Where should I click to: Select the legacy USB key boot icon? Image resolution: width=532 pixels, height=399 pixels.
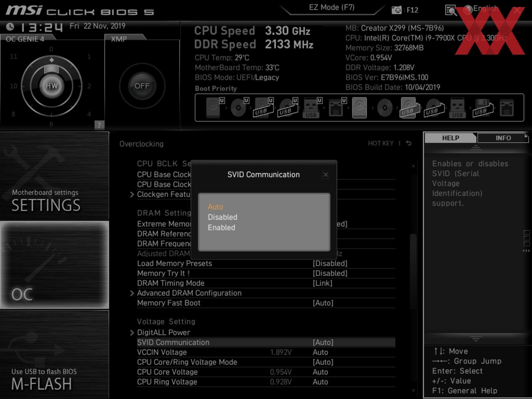click(457, 108)
